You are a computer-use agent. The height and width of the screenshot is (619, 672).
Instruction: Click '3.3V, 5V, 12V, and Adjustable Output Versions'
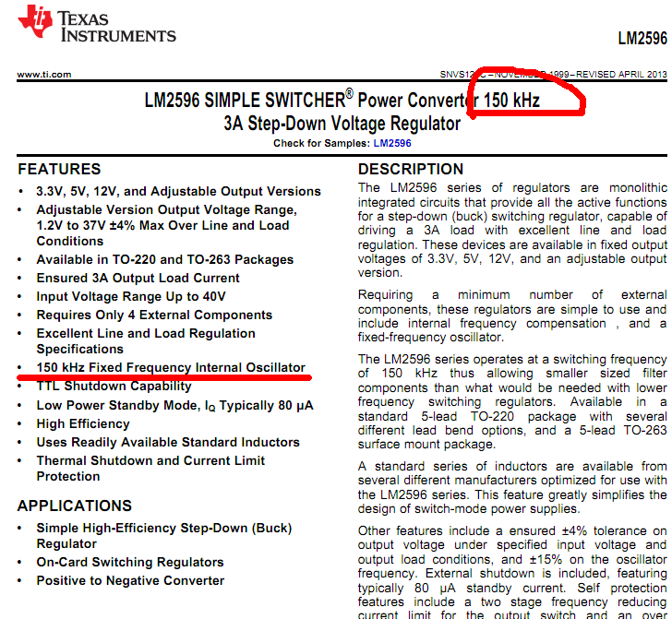(x=179, y=191)
